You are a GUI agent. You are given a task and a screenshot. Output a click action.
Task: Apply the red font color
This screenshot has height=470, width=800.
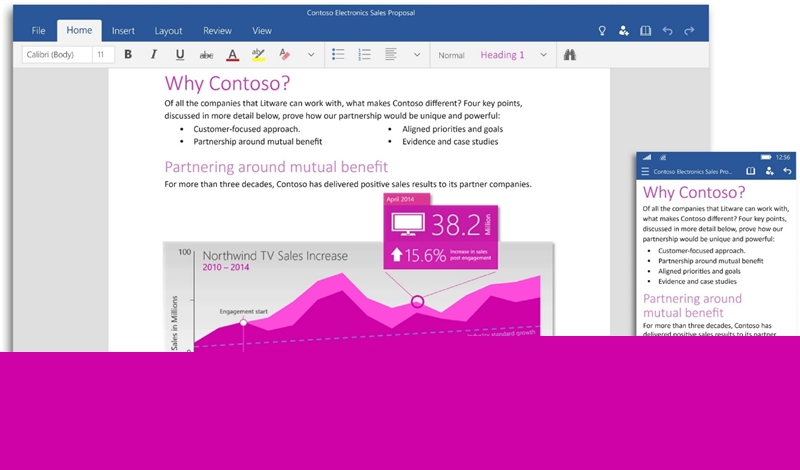coord(233,55)
